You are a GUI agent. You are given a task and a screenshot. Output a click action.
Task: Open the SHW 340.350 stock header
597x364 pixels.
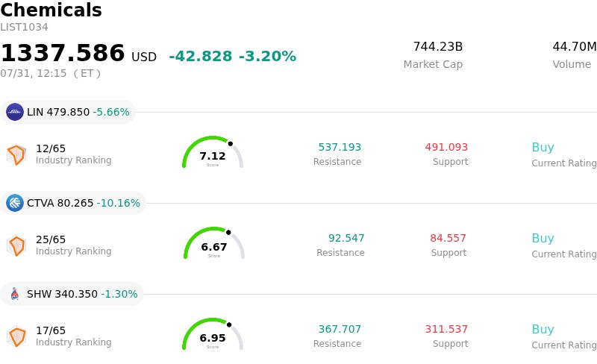72,294
